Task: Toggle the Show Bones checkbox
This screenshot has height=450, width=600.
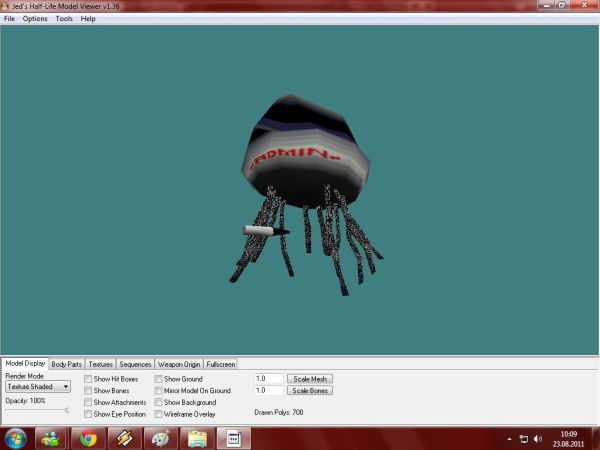Action: point(88,391)
